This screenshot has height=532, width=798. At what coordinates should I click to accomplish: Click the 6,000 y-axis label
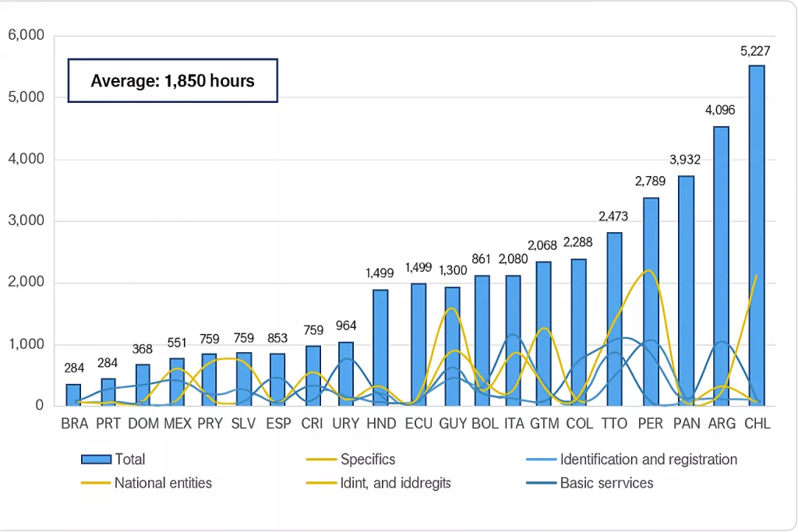click(x=26, y=36)
